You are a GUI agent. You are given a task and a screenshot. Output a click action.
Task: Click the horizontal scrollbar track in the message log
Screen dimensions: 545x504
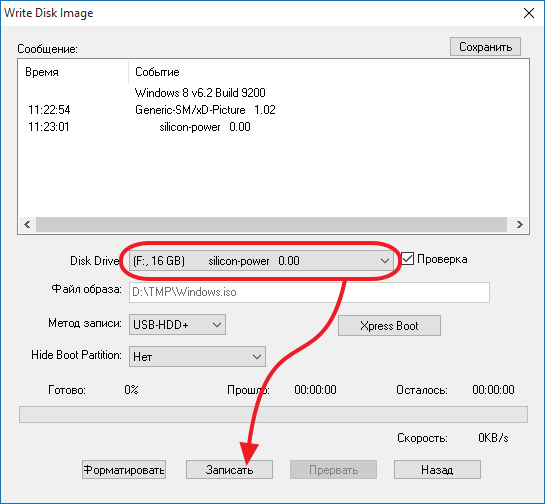[x=271, y=225]
